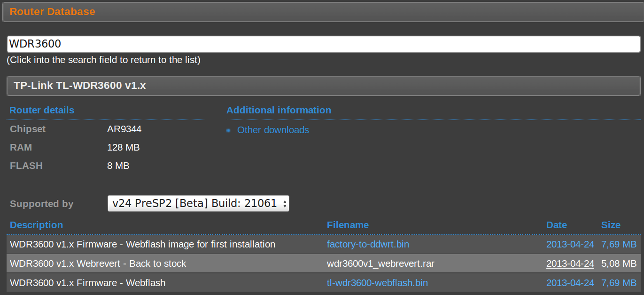Click the size in the tl-wdr3600-webflash row
Image resolution: width=644 pixels, height=295 pixels.
pos(619,283)
